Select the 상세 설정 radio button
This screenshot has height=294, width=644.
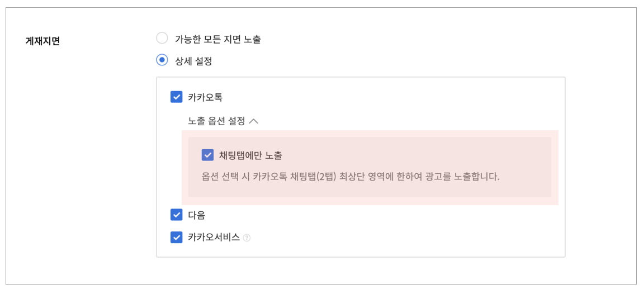coord(162,60)
